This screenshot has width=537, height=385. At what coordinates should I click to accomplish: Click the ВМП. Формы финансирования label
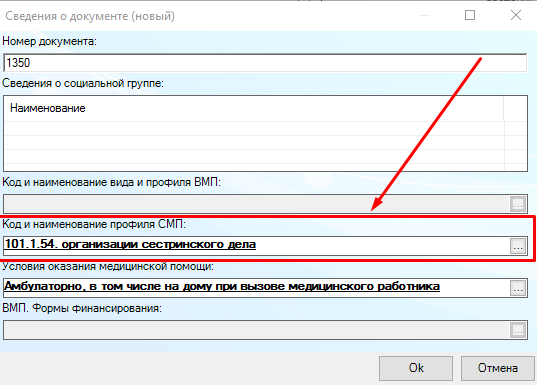coord(82,308)
